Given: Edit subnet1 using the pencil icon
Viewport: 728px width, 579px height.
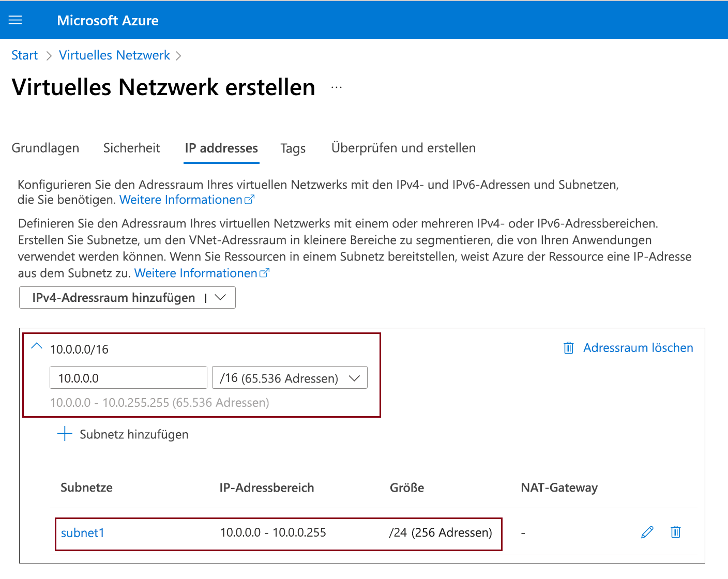Looking at the screenshot, I should pos(647,532).
